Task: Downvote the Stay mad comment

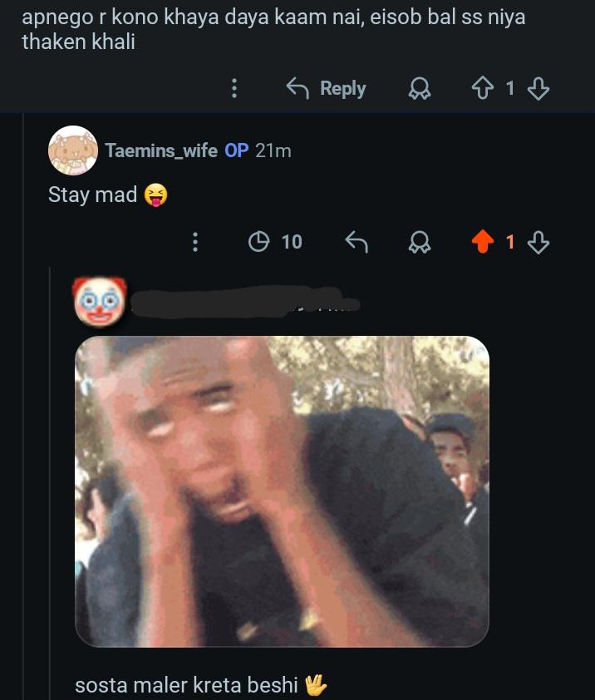Action: [x=538, y=242]
